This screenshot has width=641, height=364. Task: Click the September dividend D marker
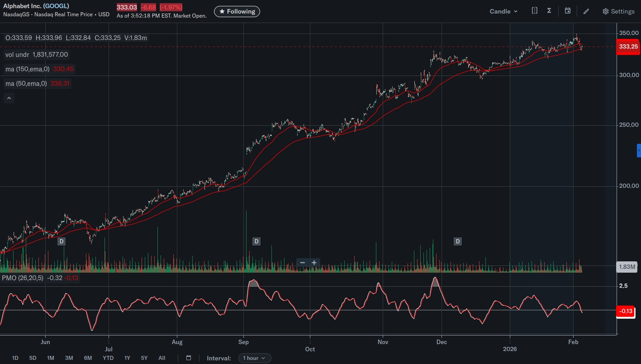[256, 241]
